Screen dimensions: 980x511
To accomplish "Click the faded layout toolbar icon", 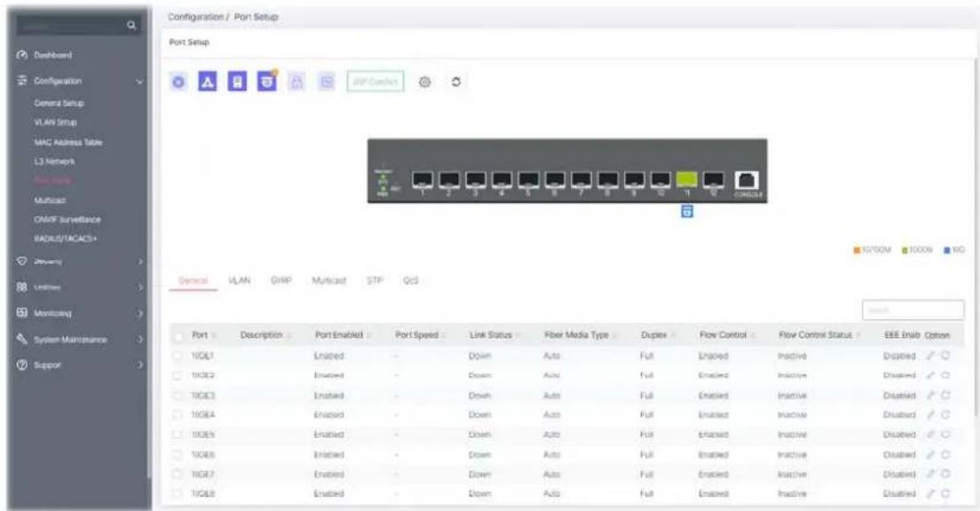I will click(327, 82).
